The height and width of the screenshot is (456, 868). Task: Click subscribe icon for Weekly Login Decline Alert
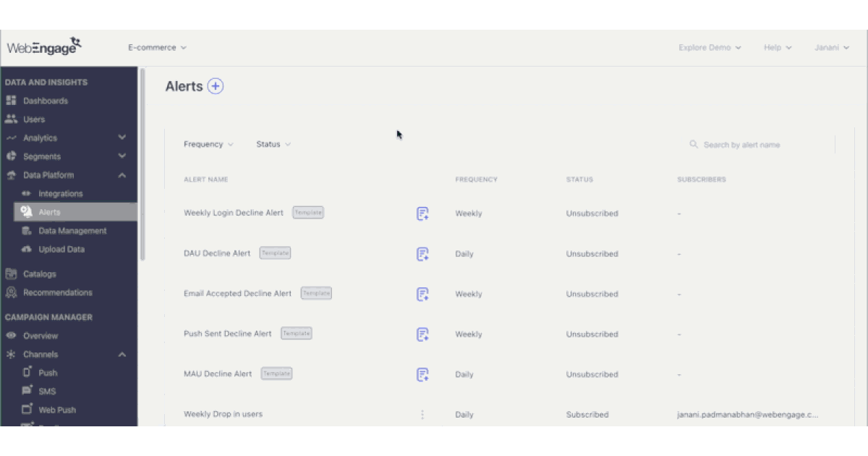pos(422,213)
